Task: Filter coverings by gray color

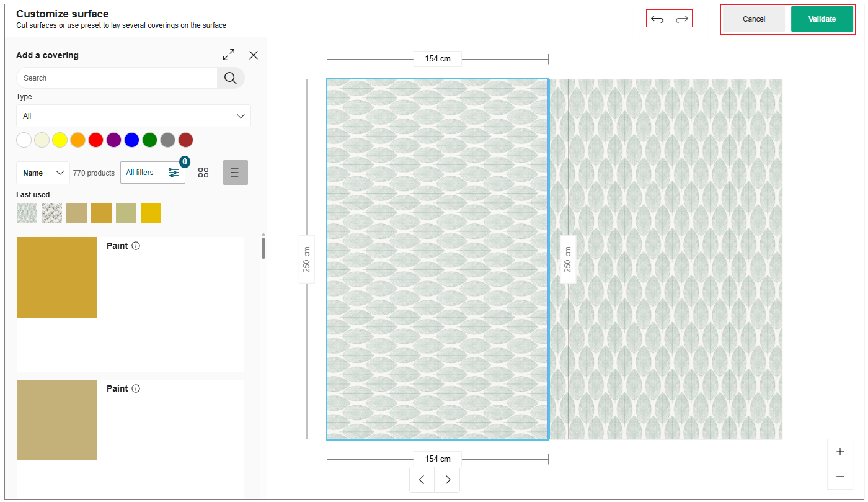Action: 167,140
